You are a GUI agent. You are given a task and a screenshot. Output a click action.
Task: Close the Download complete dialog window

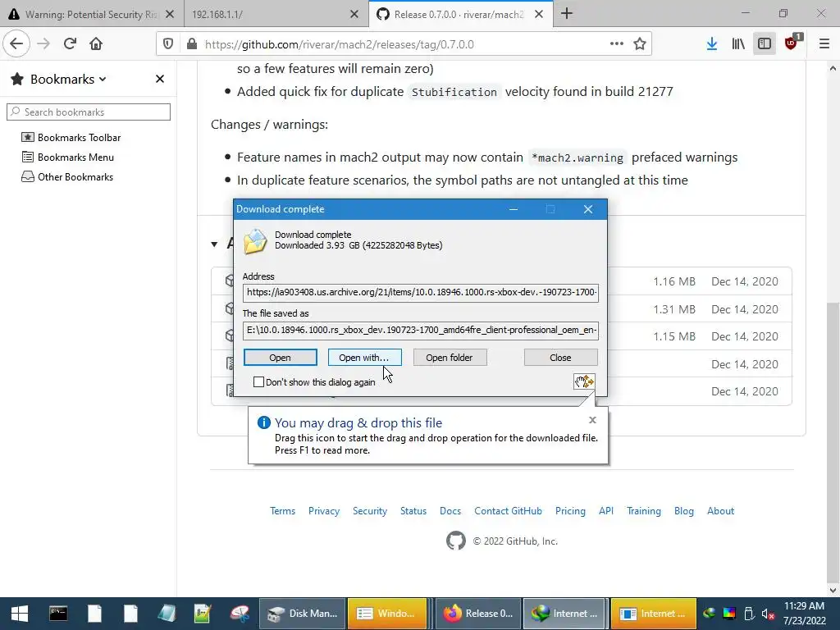(587, 209)
